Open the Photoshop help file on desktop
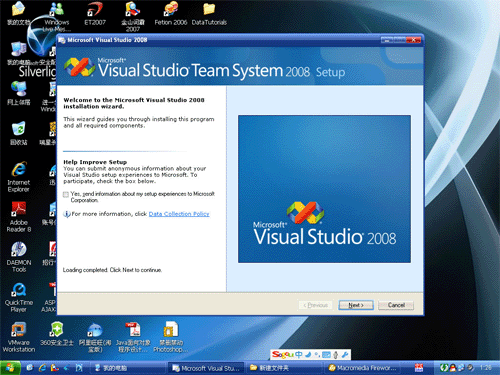Image resolution: width=500 pixels, height=375 pixels. (171, 337)
